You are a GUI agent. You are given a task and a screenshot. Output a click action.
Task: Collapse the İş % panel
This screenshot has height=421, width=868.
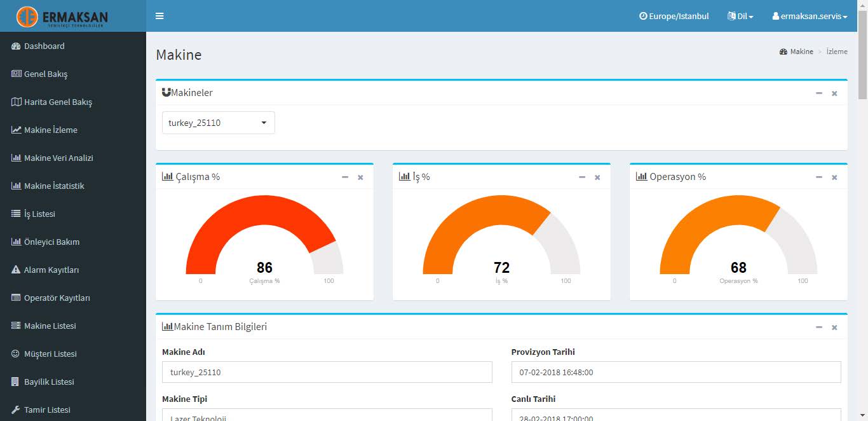coord(582,177)
